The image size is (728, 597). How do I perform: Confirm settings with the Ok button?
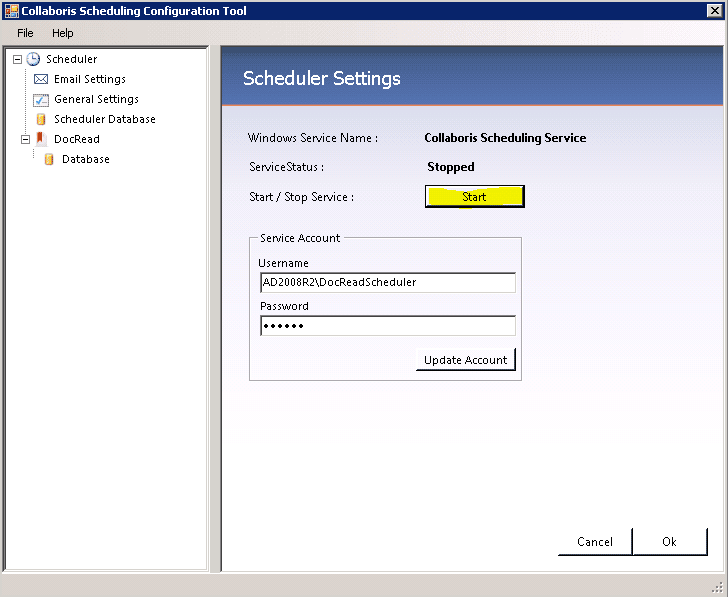pos(669,542)
